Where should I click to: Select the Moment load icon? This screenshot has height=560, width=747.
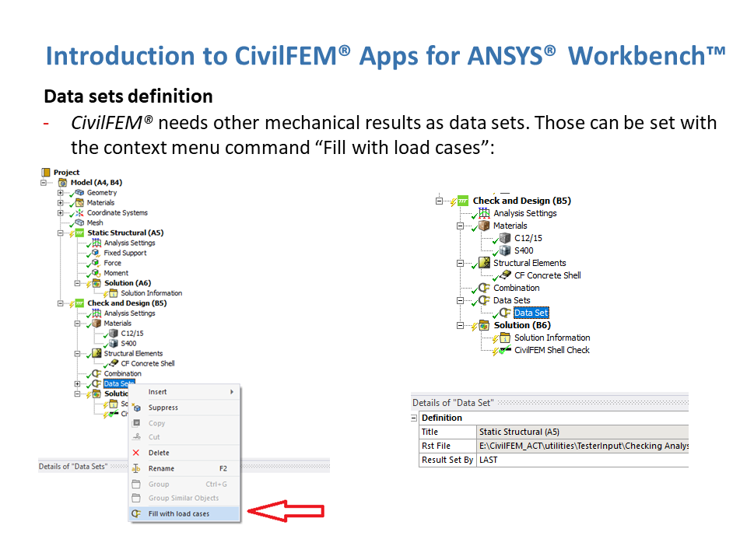[x=96, y=274]
